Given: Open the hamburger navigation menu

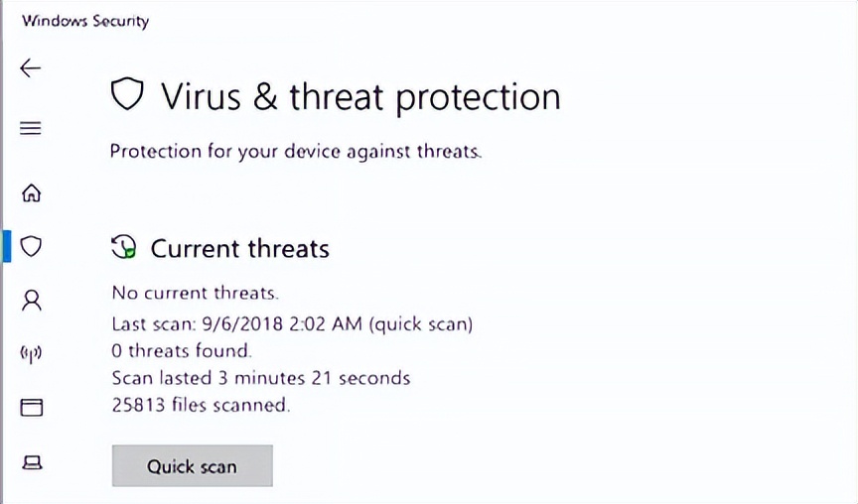Looking at the screenshot, I should pyautogui.click(x=31, y=128).
